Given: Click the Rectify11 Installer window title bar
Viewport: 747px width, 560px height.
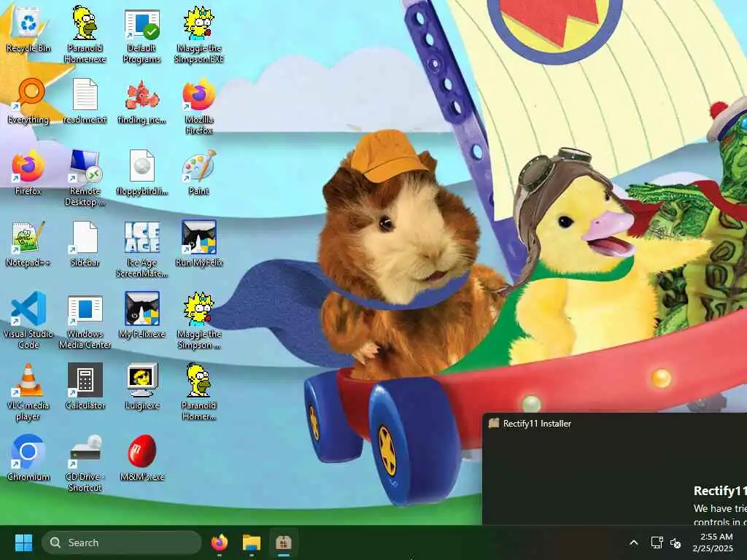Looking at the screenshot, I should [x=615, y=424].
